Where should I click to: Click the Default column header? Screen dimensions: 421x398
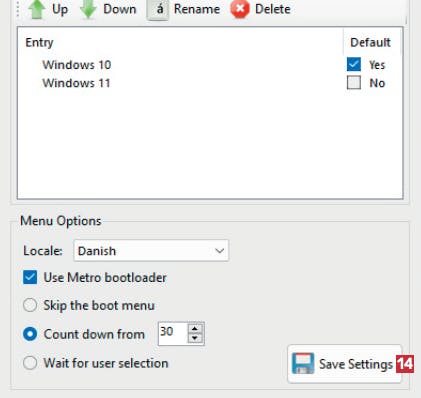(x=372, y=42)
